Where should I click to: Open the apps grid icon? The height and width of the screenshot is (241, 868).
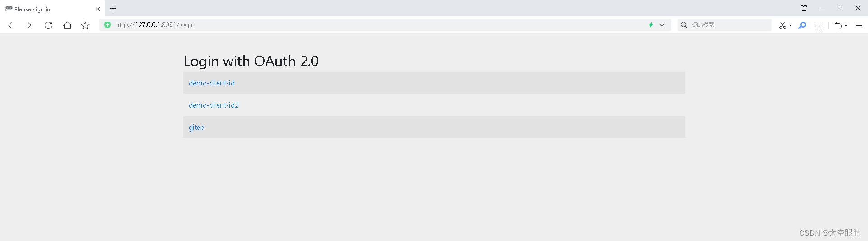[x=818, y=25]
